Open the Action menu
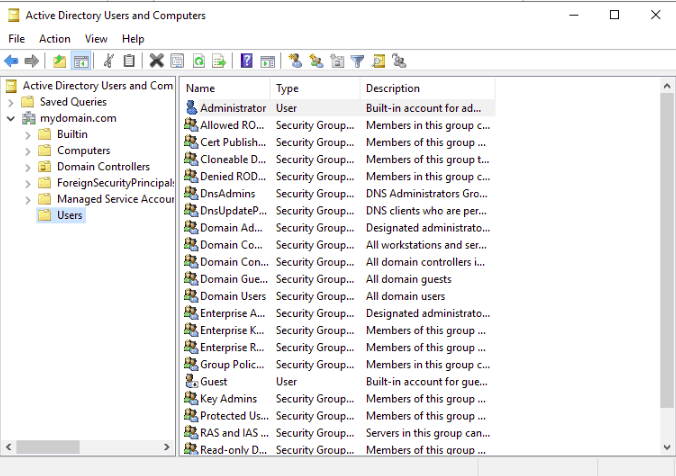This screenshot has height=476, width=676. 55,39
